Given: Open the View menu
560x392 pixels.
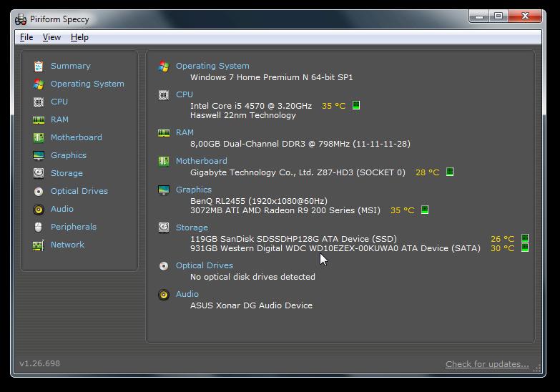Looking at the screenshot, I should (51, 37).
